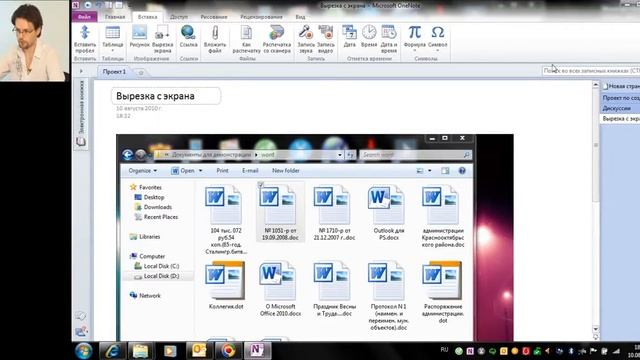Open the Рецензирование ribbon tab

(x=261, y=17)
